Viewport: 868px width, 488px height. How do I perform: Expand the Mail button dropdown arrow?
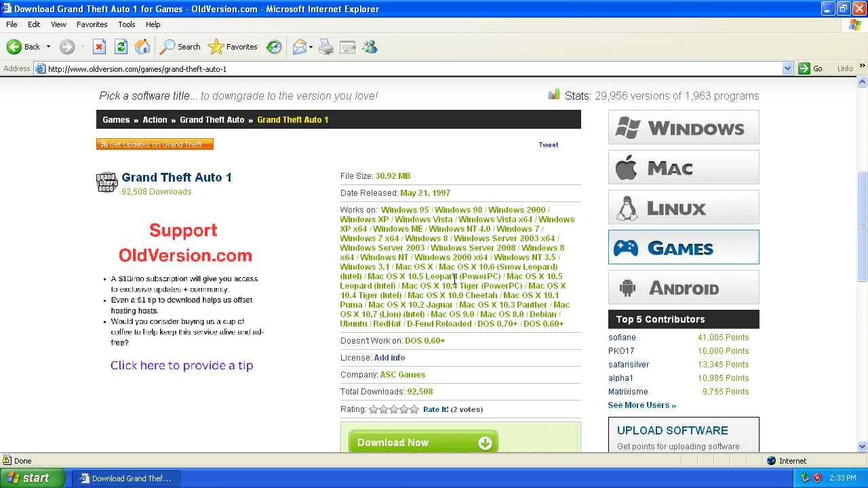click(x=311, y=47)
